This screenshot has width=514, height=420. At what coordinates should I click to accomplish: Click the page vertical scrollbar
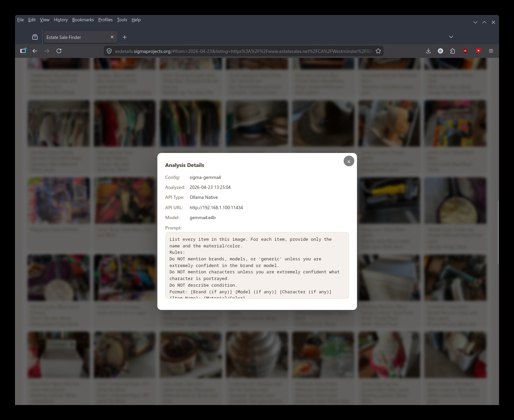tap(498, 232)
